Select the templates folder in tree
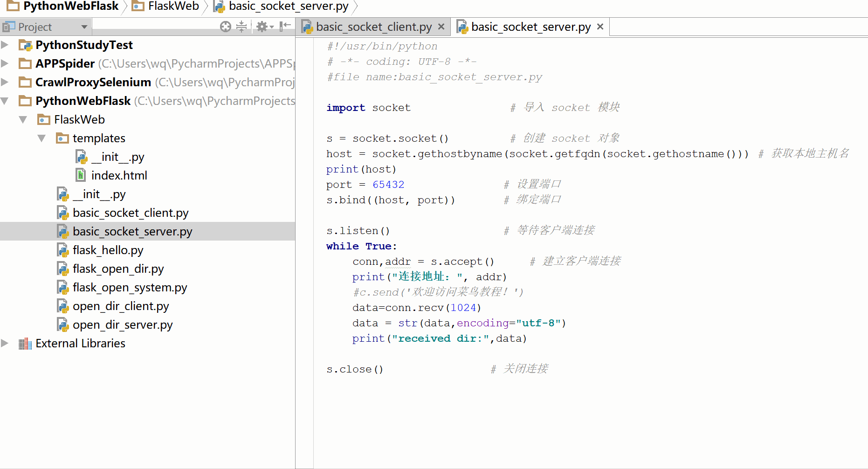Viewport: 868px width, 469px height. point(99,138)
